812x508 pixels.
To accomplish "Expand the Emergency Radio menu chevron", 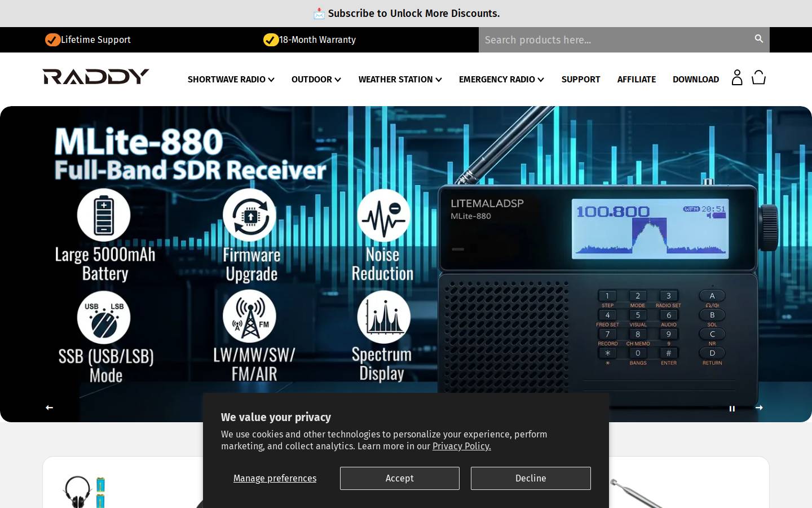I will pyautogui.click(x=541, y=80).
